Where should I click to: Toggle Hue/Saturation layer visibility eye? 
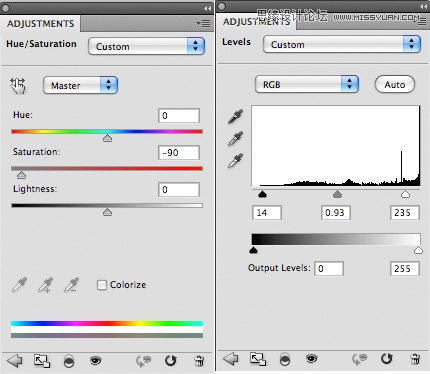[x=95, y=360]
